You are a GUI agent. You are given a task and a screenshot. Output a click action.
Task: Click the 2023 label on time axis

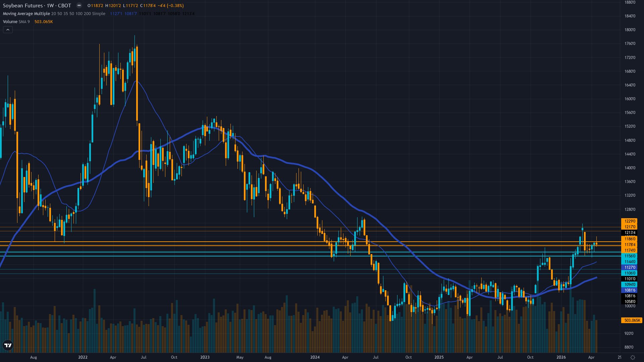point(205,357)
